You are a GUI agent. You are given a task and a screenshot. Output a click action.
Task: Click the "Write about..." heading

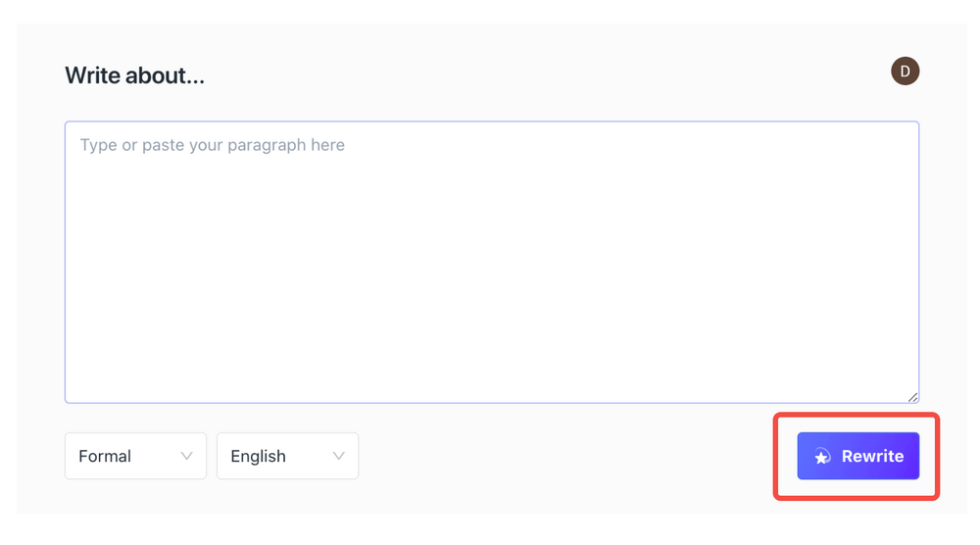pyautogui.click(x=134, y=75)
